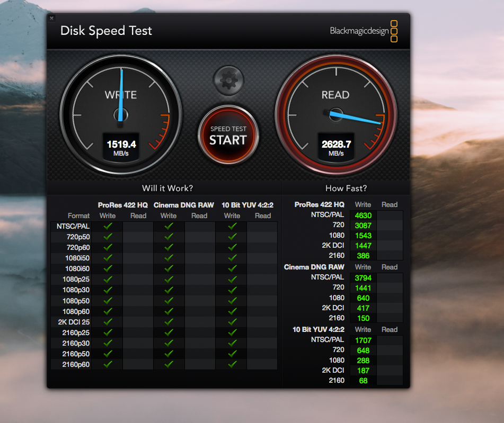
Task: Click ProRes 422 HQ write checkmark for NTSC/PAL
Action: pyautogui.click(x=108, y=226)
